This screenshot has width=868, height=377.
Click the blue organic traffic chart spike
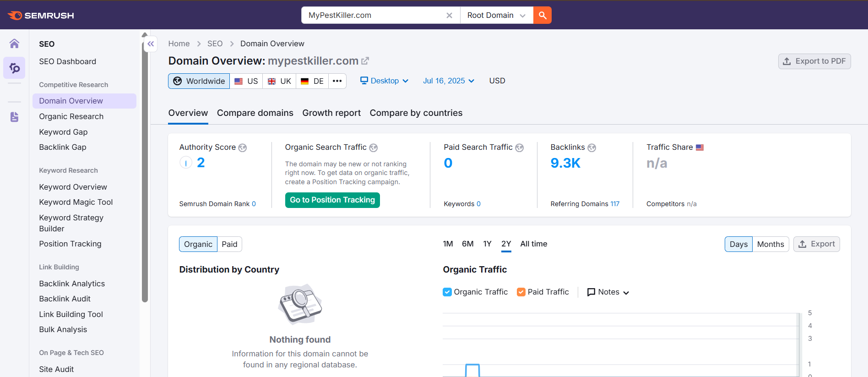tap(472, 370)
